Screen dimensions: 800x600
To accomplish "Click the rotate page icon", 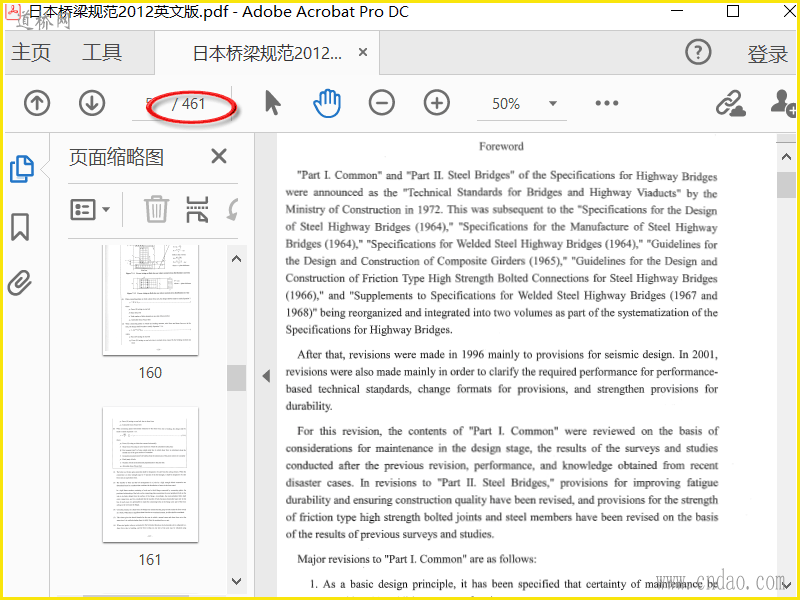I will click(233, 209).
